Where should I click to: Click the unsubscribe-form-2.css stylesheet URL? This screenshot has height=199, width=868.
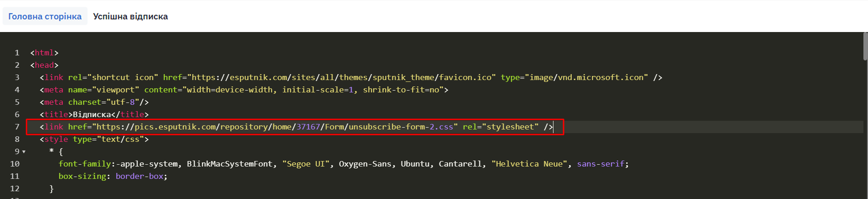point(275,127)
